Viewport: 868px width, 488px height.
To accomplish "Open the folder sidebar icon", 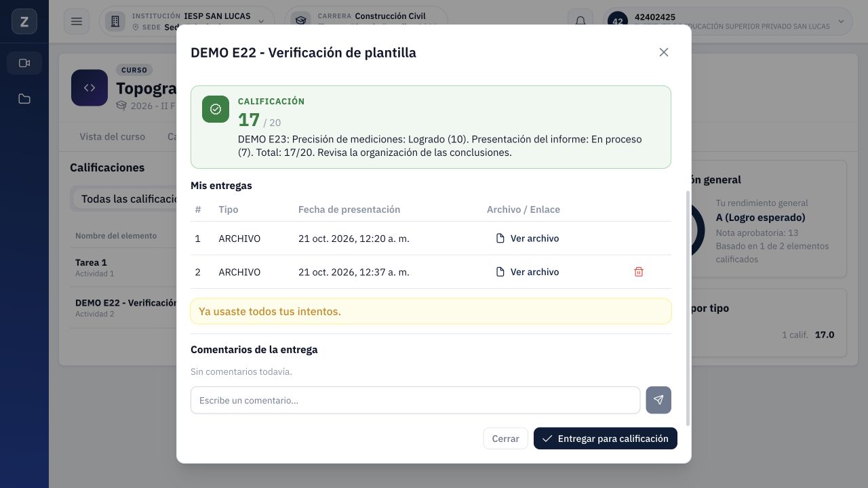I will pos(24,99).
